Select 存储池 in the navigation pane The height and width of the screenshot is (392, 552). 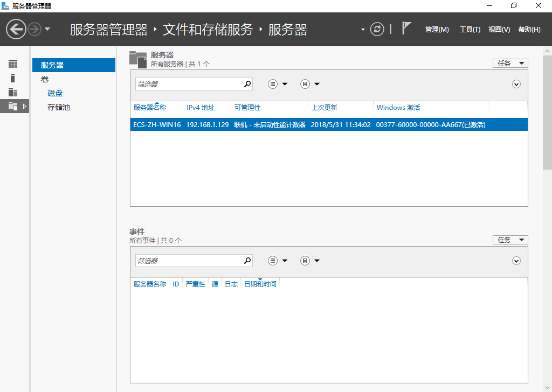[59, 107]
